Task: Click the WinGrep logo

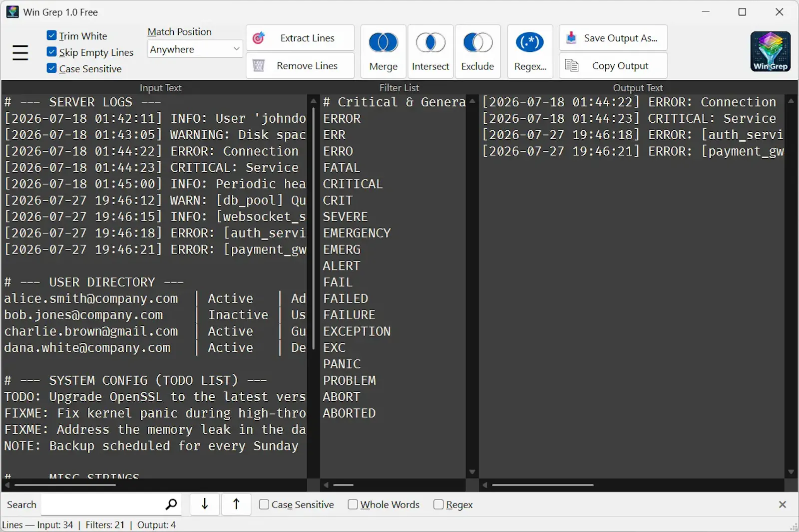Action: [x=770, y=51]
